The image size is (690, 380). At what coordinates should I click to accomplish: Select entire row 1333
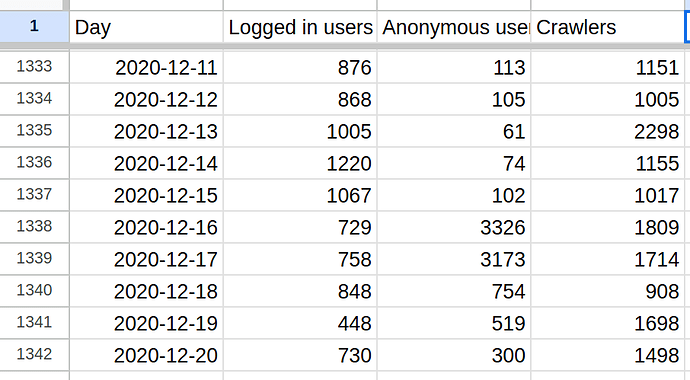coord(34,67)
